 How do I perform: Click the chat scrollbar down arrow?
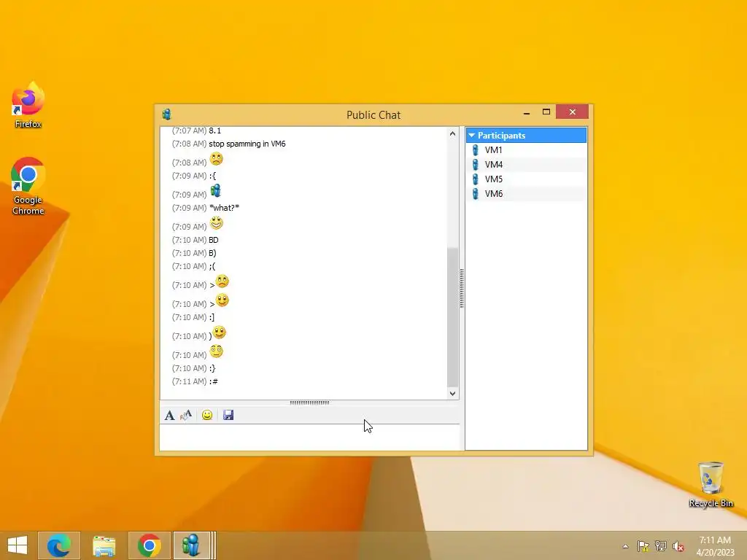pos(452,393)
